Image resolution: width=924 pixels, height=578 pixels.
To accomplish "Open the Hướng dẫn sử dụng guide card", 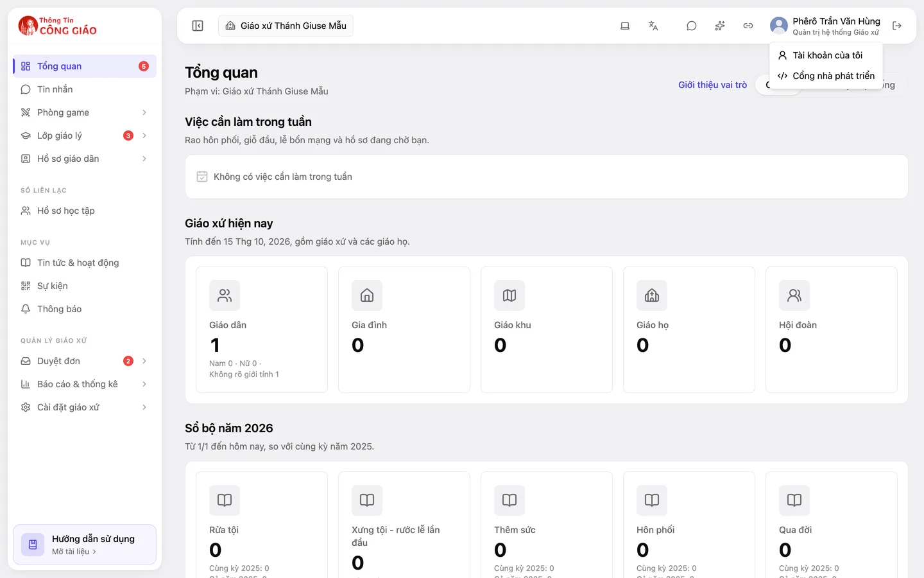I will [x=85, y=545].
